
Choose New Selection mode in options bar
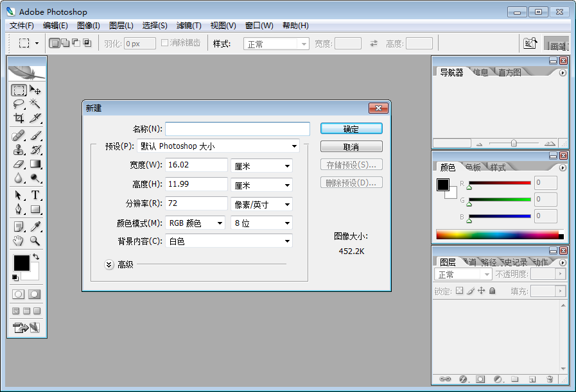pyautogui.click(x=55, y=44)
